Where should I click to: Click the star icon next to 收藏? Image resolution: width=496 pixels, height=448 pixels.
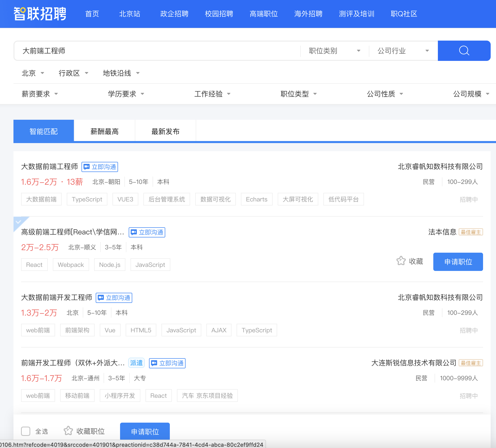tap(401, 261)
